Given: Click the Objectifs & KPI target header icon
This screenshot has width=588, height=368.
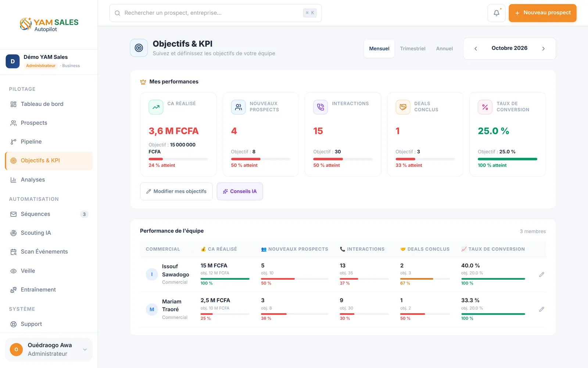Looking at the screenshot, I should [x=139, y=48].
